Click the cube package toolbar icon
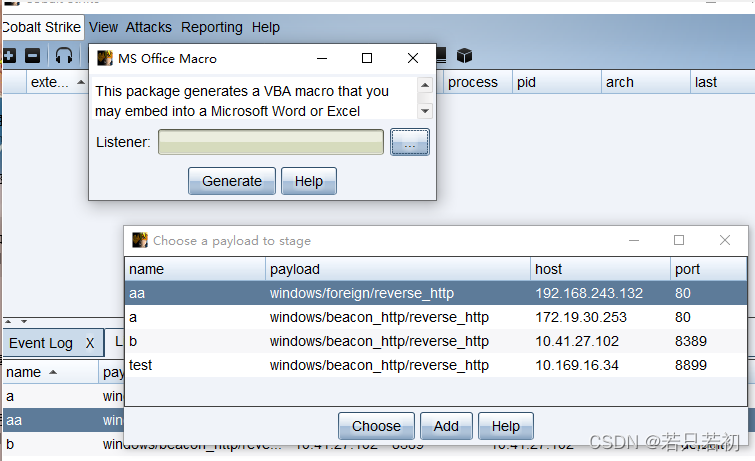755x461 pixels. (464, 56)
